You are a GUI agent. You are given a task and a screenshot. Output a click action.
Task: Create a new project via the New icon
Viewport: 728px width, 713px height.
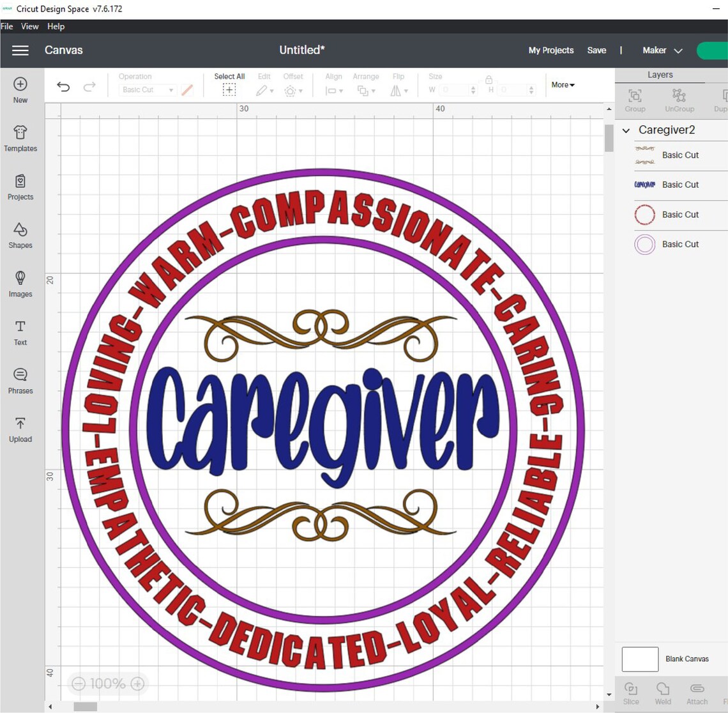coord(20,90)
